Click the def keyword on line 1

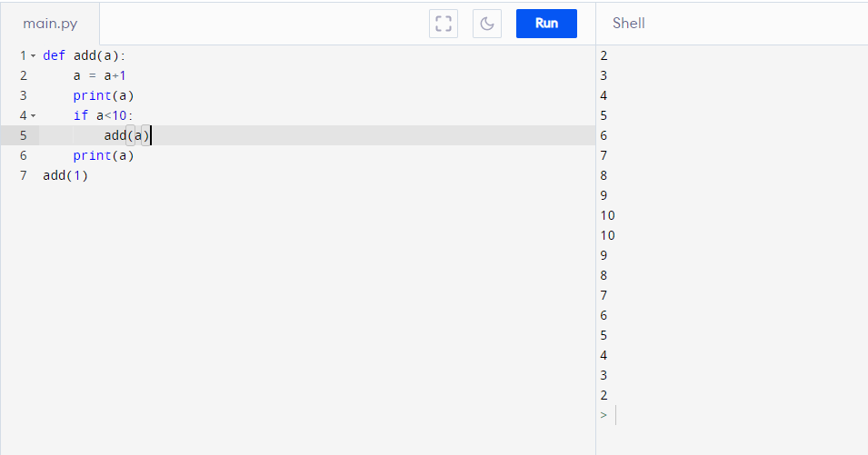pyautogui.click(x=54, y=55)
